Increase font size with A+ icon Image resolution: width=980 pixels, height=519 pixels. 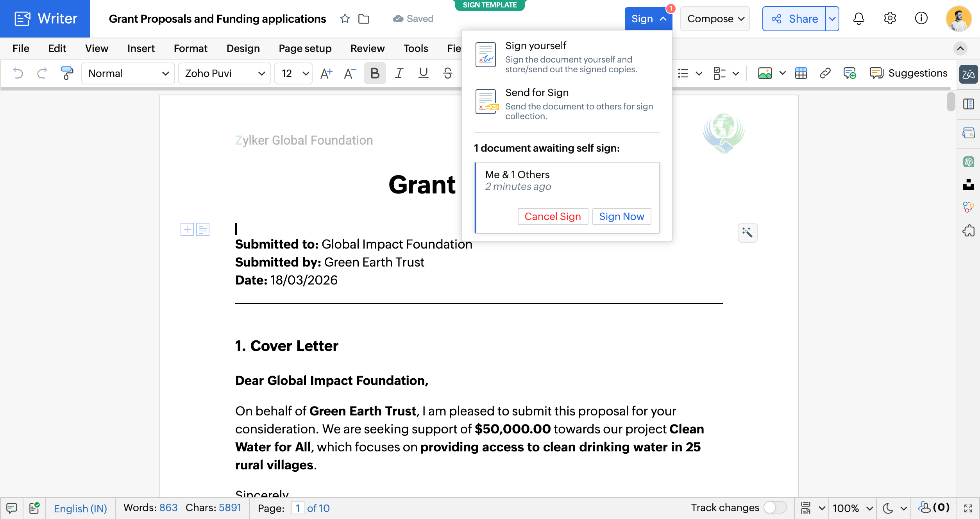pos(326,73)
